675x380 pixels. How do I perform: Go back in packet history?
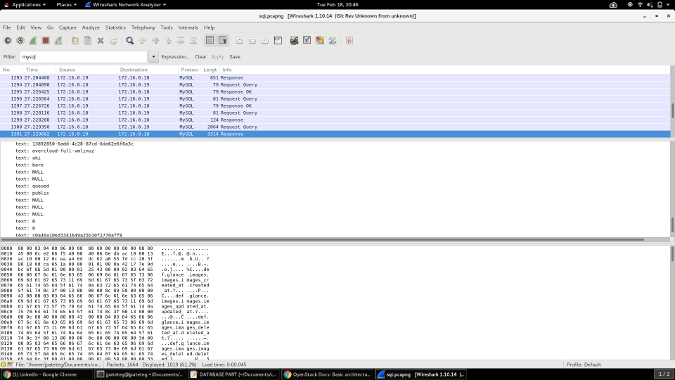click(142, 40)
